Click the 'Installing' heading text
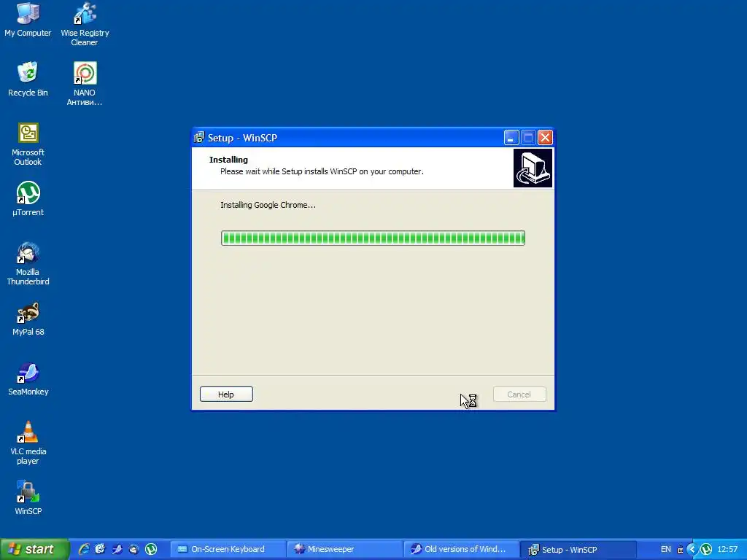 [228, 160]
